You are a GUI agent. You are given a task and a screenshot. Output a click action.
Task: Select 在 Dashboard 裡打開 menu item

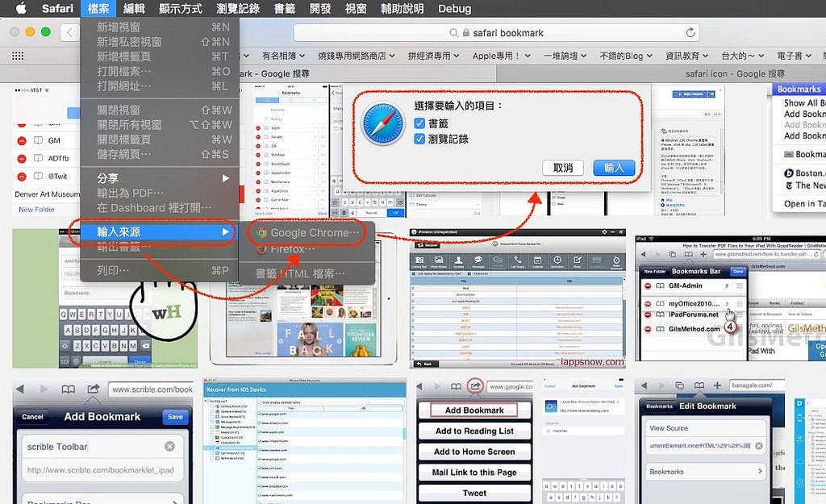160,207
